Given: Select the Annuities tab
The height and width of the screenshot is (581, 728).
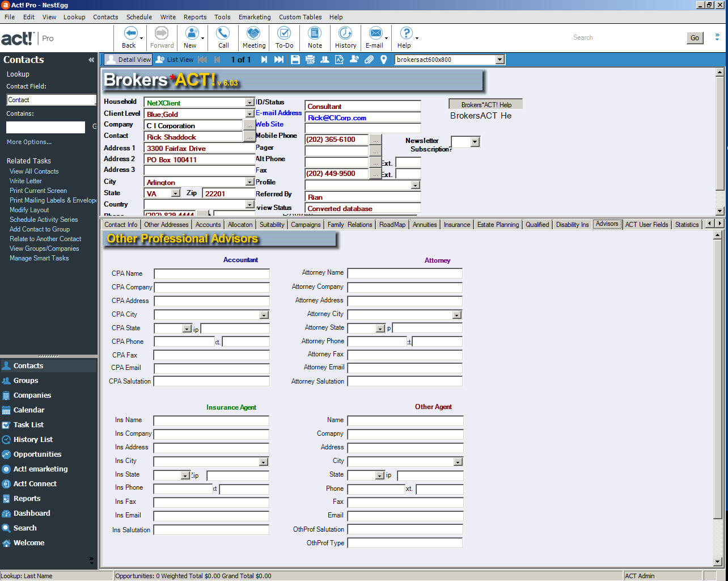Looking at the screenshot, I should (425, 225).
